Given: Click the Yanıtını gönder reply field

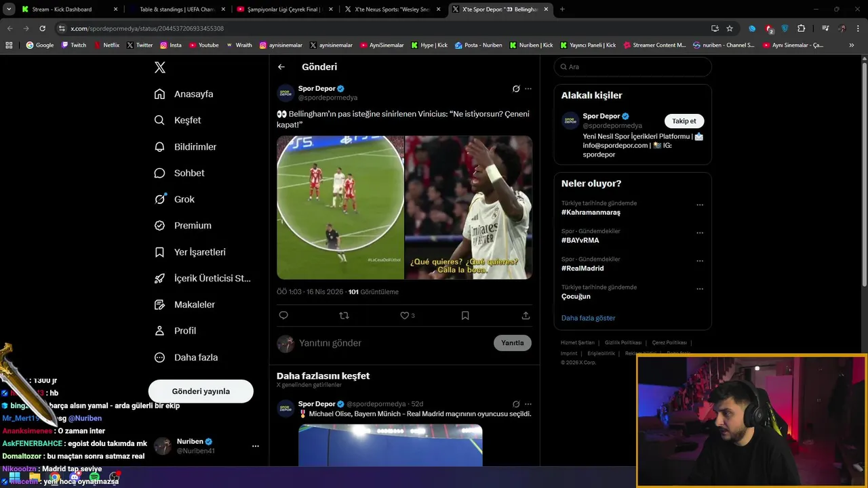Looking at the screenshot, I should 393,343.
